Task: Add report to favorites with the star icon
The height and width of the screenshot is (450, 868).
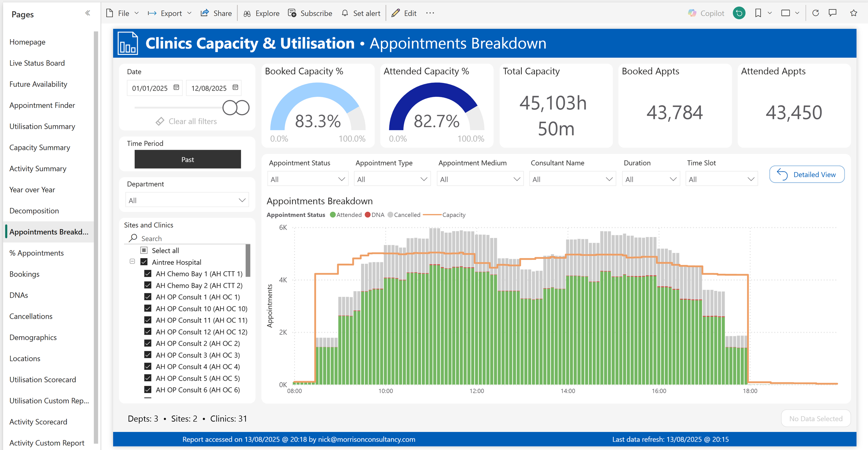Action: 853,13
